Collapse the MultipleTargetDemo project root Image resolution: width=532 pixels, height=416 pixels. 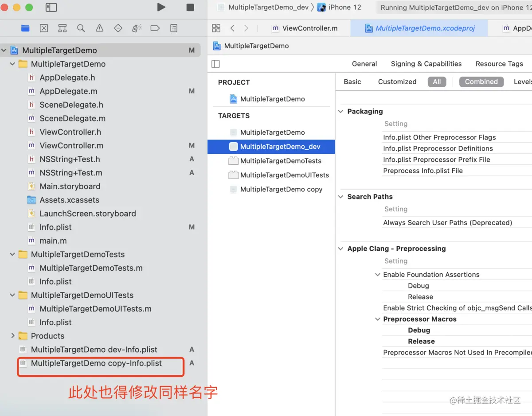(x=4, y=51)
